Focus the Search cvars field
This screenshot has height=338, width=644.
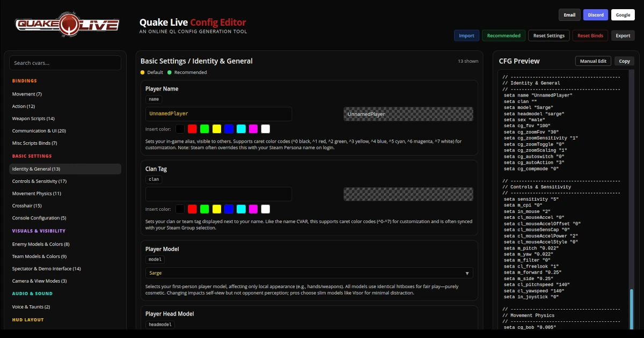pyautogui.click(x=65, y=63)
